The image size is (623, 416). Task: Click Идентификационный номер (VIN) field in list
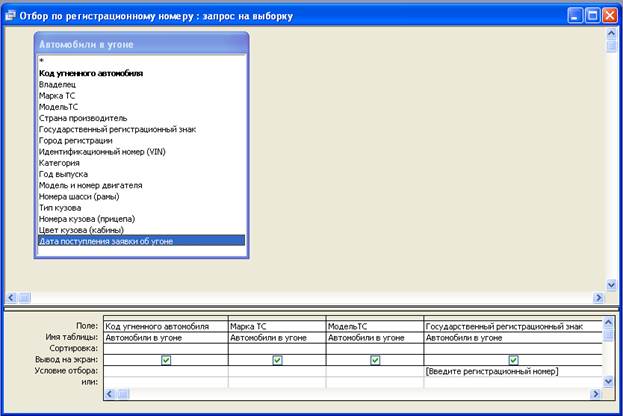click(102, 150)
